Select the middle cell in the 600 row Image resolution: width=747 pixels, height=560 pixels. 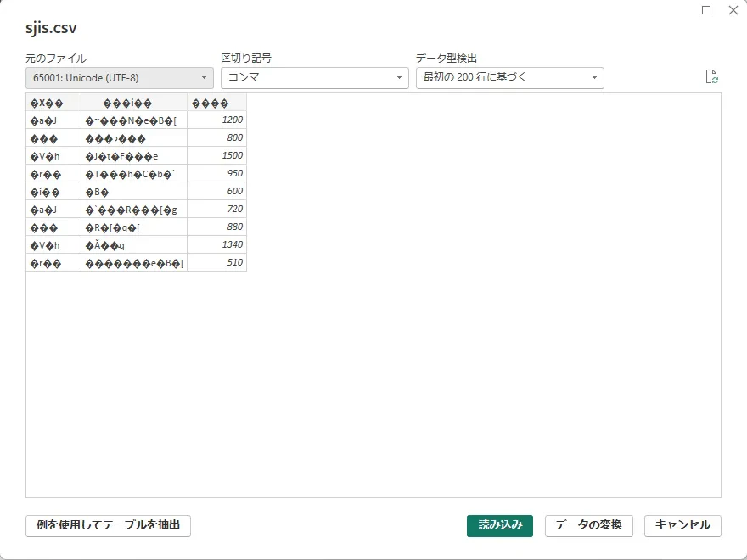coord(134,192)
